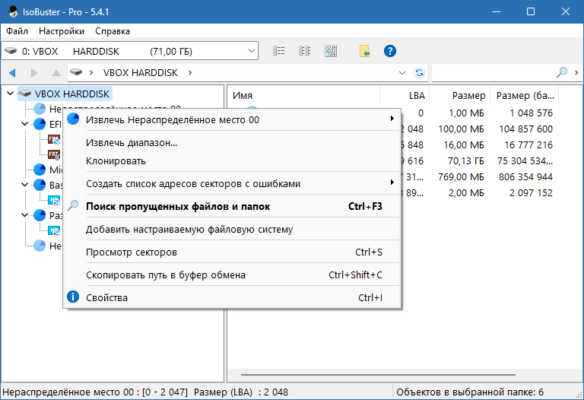This screenshot has height=400, width=584.
Task: Switch to large icons view
Action: coord(331,51)
